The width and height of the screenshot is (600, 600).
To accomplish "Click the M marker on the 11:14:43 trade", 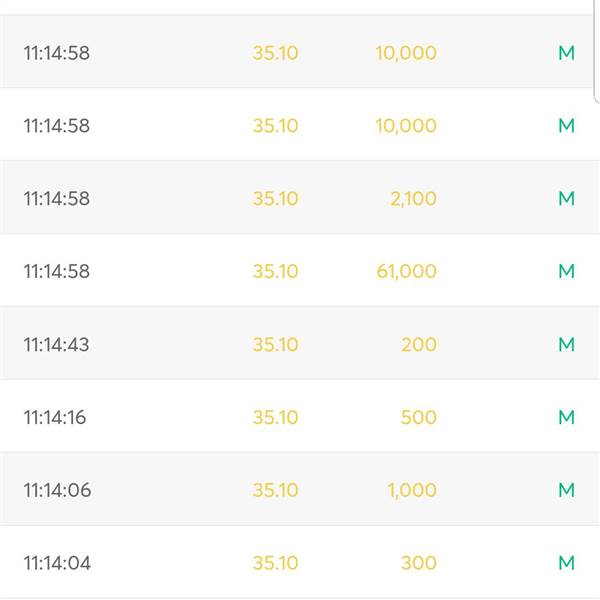I will pyautogui.click(x=566, y=344).
